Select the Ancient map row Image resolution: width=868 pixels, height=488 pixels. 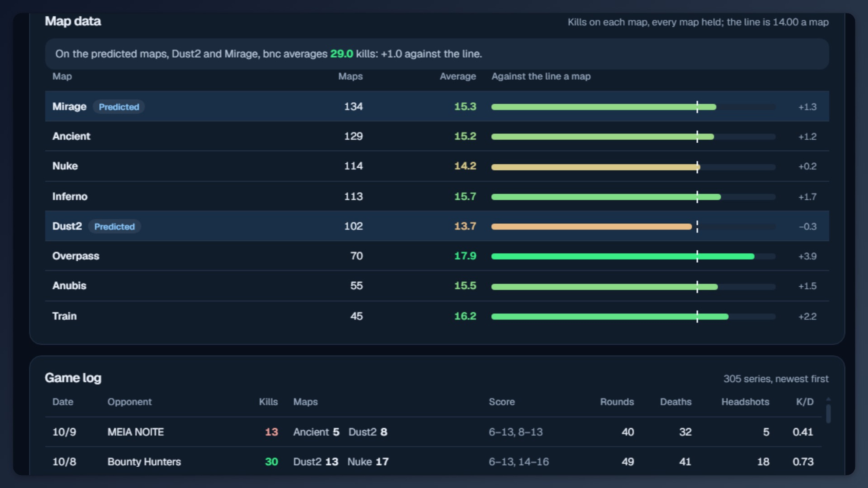pos(437,136)
